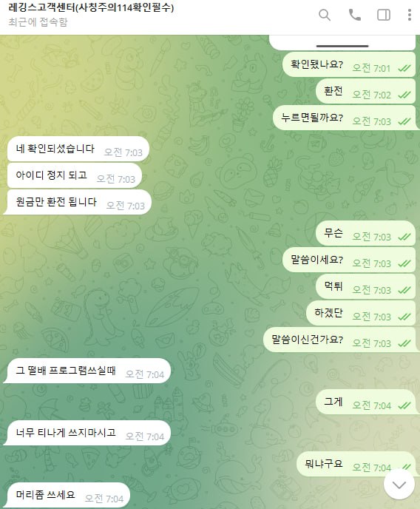Open the chat search magnifier icon
The height and width of the screenshot is (509, 420).
(325, 15)
